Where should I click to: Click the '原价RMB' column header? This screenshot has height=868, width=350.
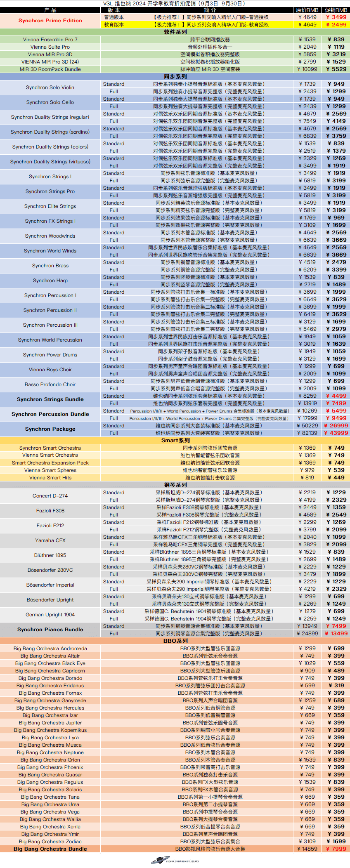click(307, 10)
